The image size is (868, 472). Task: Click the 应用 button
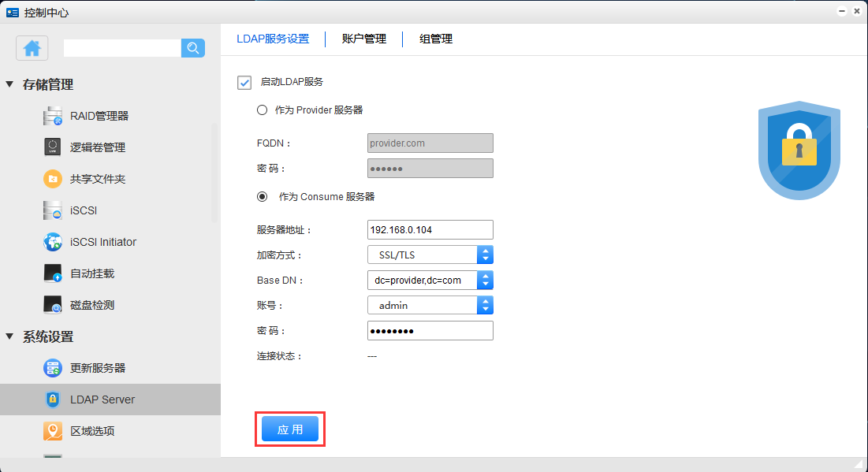290,429
